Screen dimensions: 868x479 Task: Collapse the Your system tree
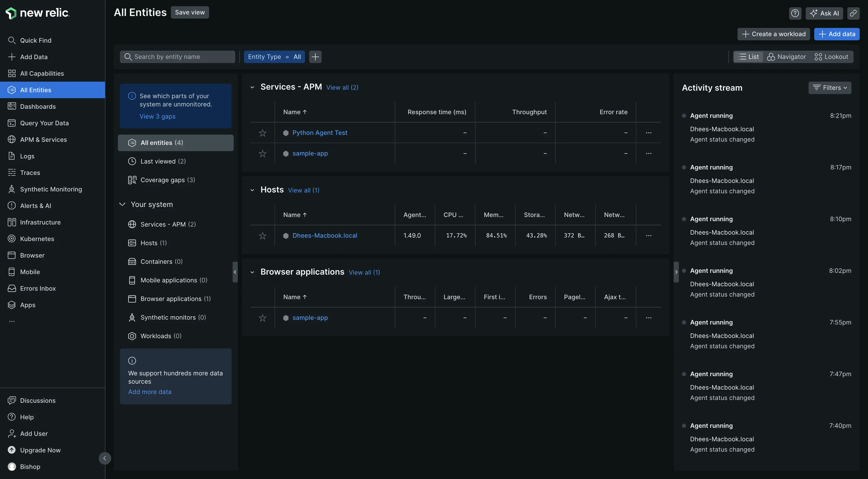coord(122,204)
